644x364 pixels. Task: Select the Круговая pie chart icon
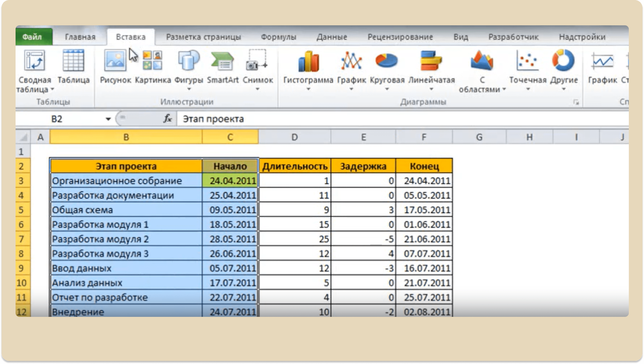(x=387, y=60)
